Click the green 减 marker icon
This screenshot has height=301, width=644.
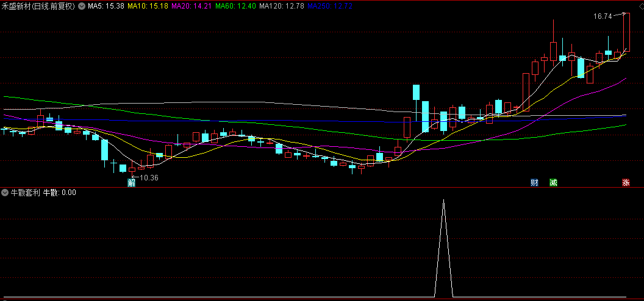click(554, 182)
